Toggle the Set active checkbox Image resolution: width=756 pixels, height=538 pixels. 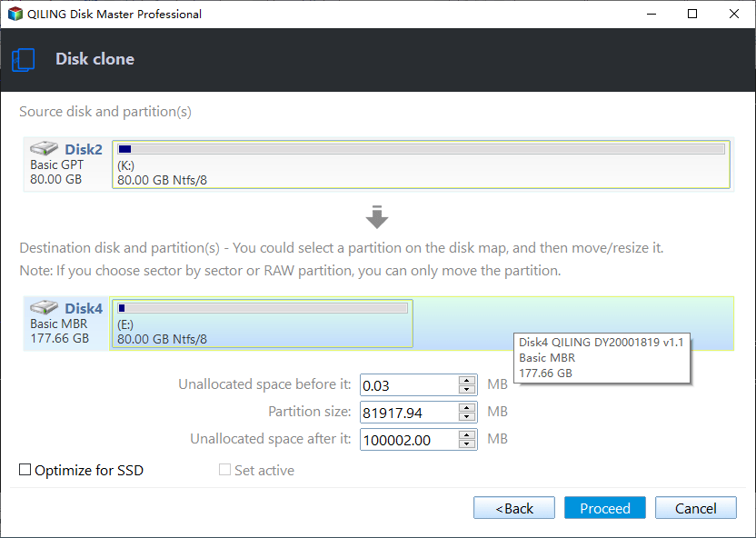click(x=224, y=470)
